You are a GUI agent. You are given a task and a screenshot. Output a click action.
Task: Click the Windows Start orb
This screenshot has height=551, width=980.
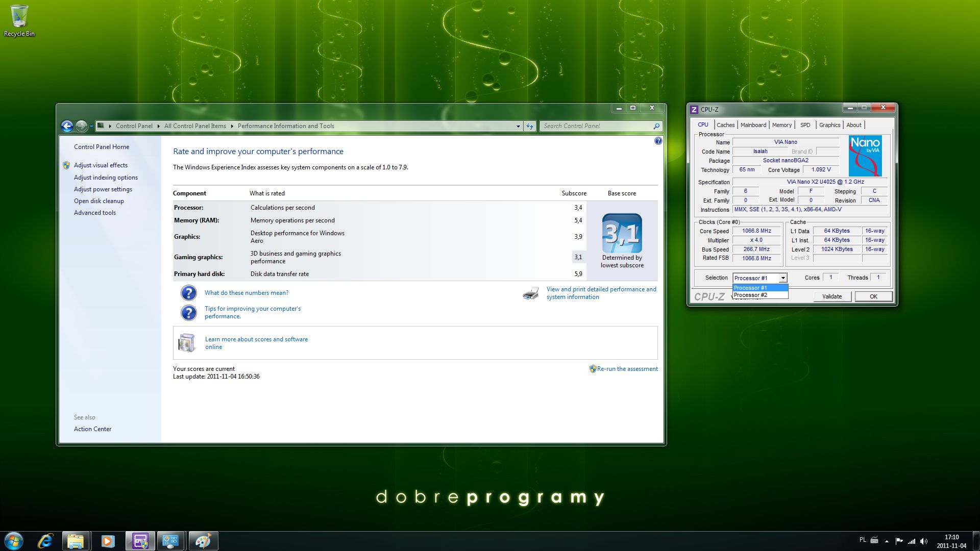[x=13, y=541]
